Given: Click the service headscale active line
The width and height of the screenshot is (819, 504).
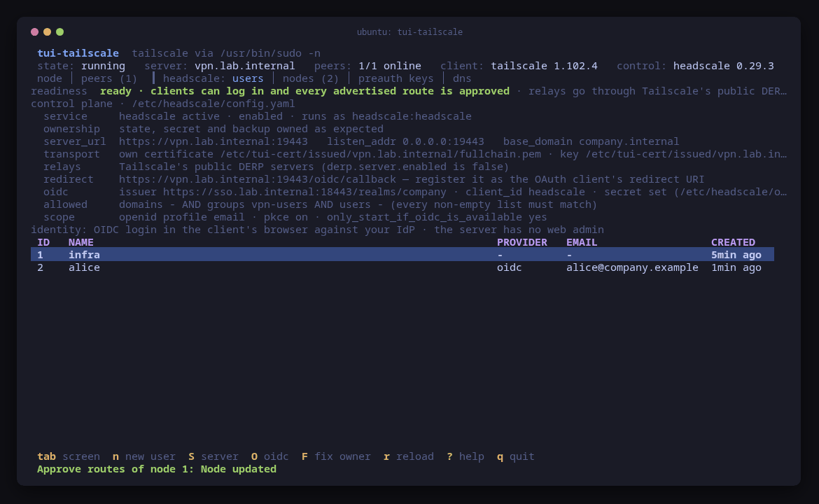Looking at the screenshot, I should [x=295, y=116].
